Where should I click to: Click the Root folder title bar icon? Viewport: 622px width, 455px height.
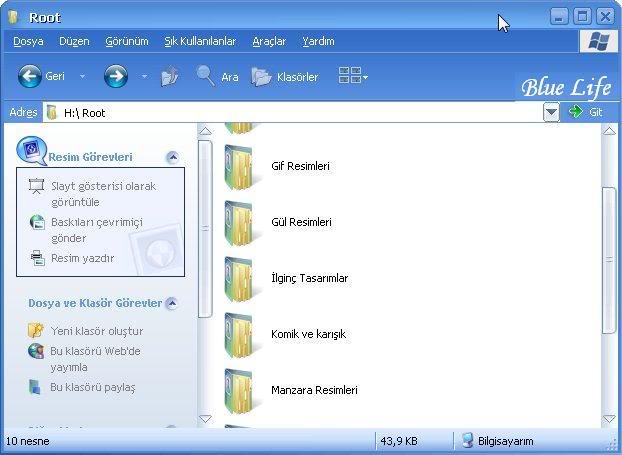pos(13,17)
